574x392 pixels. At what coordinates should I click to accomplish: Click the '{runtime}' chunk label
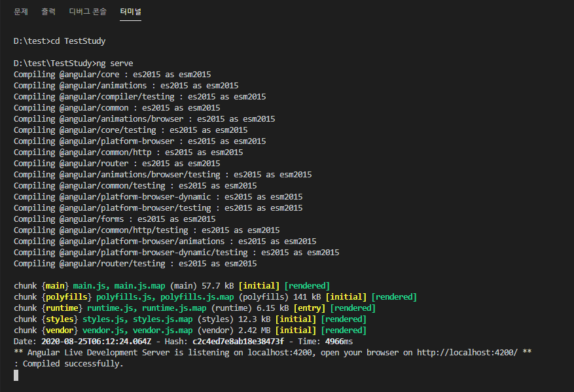(x=62, y=308)
